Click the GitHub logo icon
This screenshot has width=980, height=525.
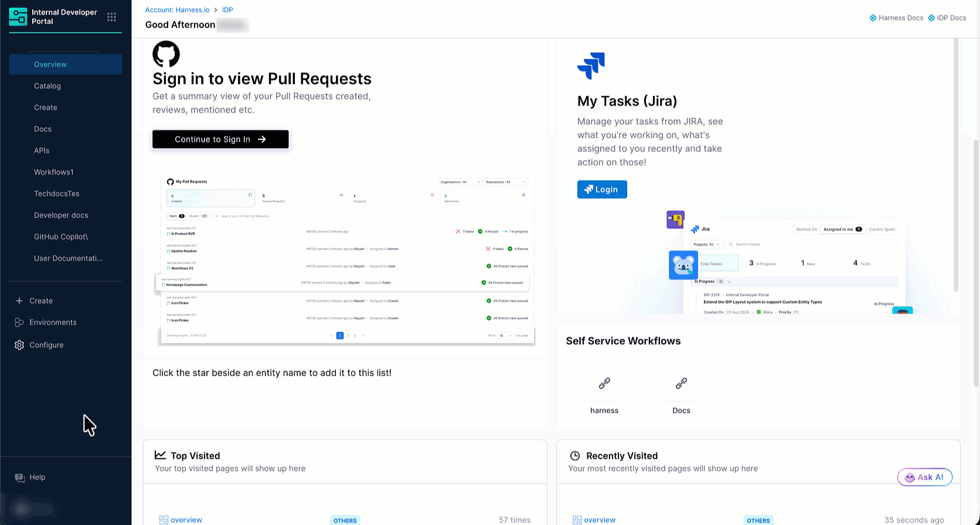(166, 54)
